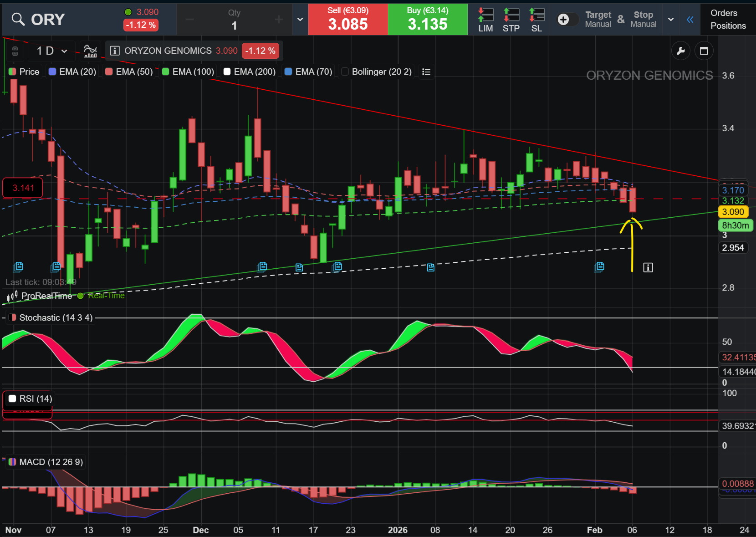Expand the Target and Stop options dropdown

[x=670, y=19]
